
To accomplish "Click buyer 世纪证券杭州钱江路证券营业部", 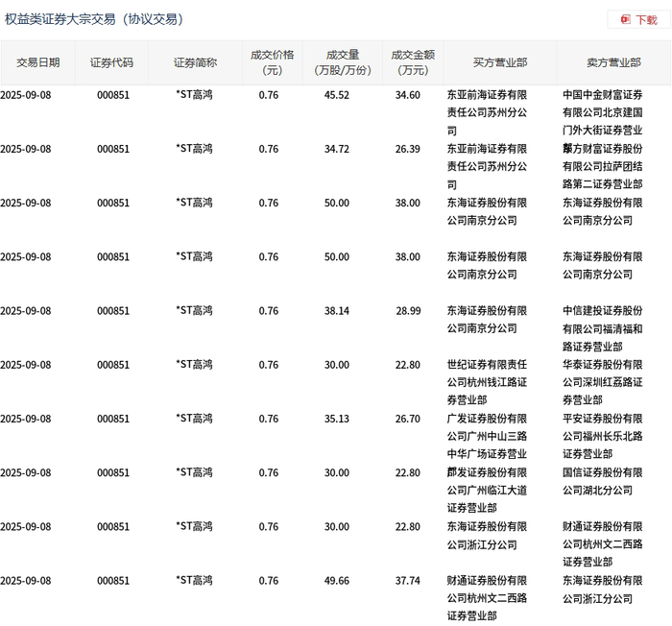I will pos(487,382).
